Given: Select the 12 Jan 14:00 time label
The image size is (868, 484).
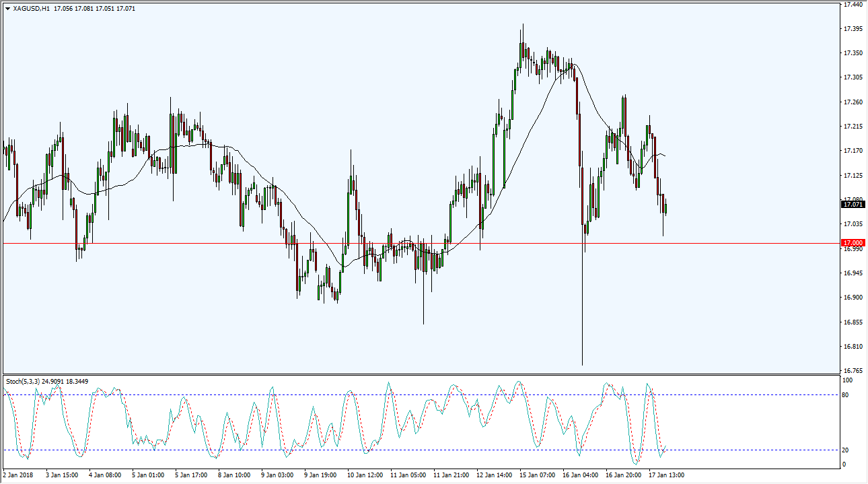Looking at the screenshot, I should coord(495,475).
